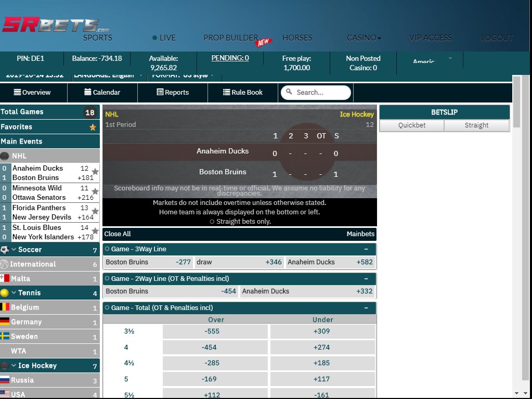Click in the Search input field
The width and height of the screenshot is (532, 399).
pyautogui.click(x=316, y=92)
